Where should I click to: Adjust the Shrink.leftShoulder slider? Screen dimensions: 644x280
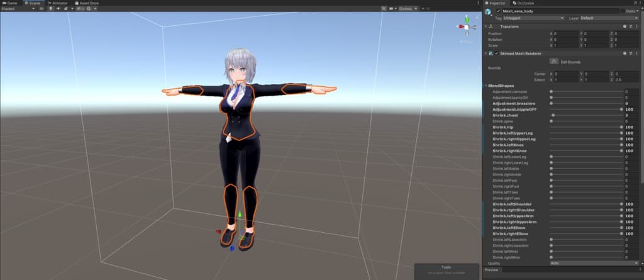586,204
